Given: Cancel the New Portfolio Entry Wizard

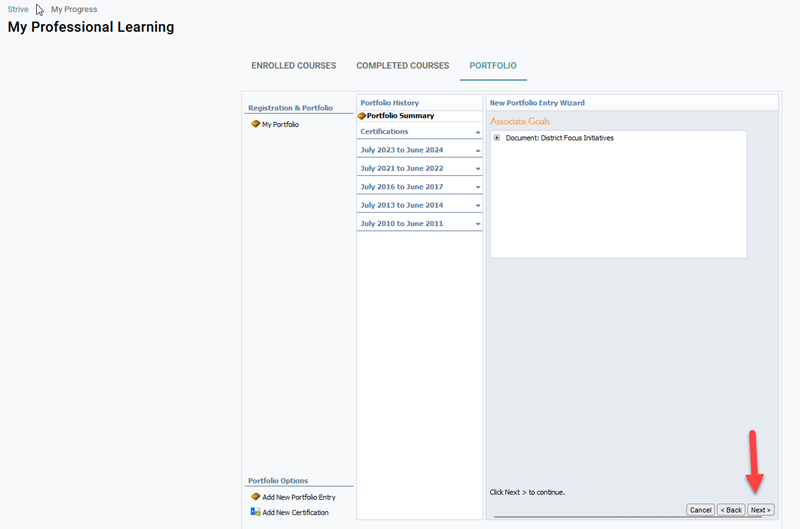Looking at the screenshot, I should 700,510.
